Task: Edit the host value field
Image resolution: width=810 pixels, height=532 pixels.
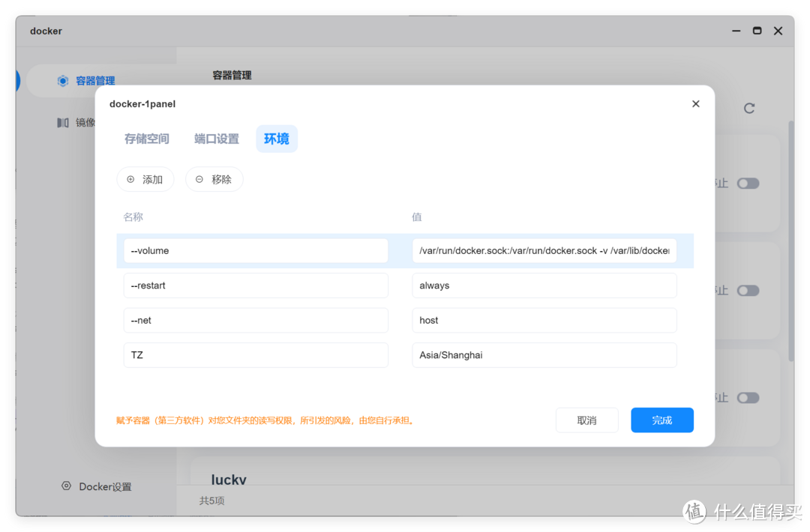Action: 544,321
